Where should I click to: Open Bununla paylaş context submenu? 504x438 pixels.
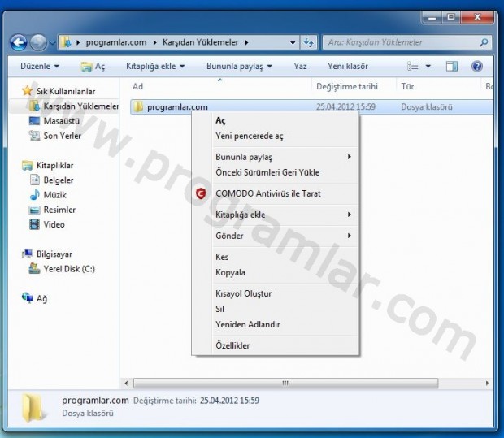click(275, 157)
